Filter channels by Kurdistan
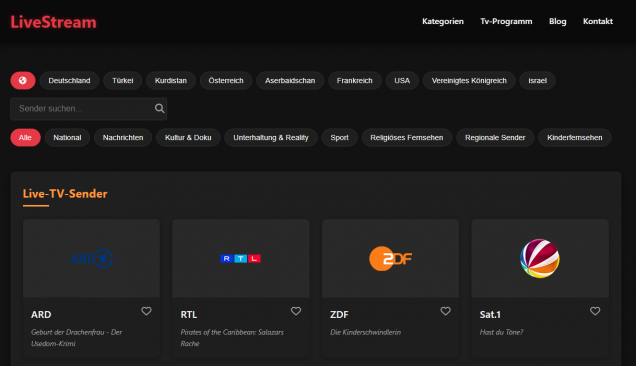The image size is (636, 366). tap(171, 80)
